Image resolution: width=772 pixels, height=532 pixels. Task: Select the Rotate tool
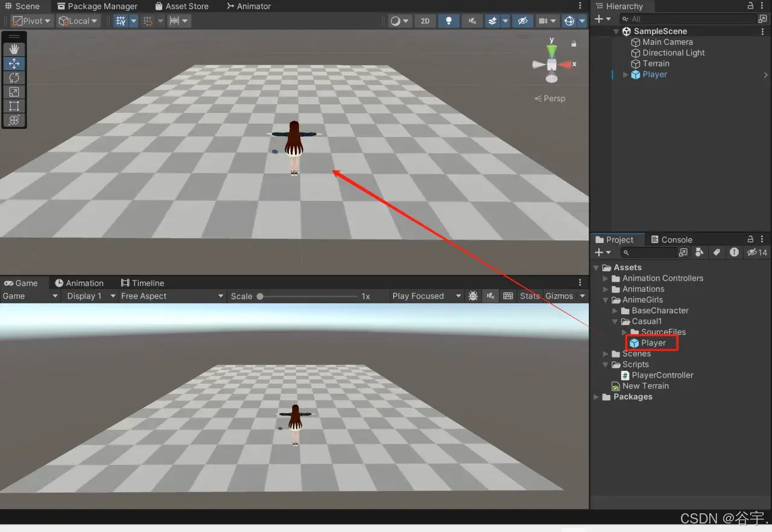(14, 78)
